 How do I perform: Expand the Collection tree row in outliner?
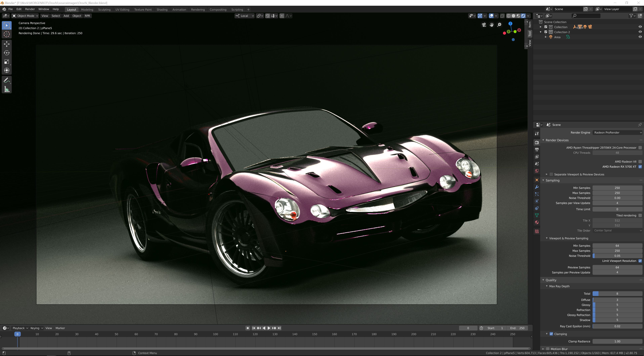click(541, 27)
